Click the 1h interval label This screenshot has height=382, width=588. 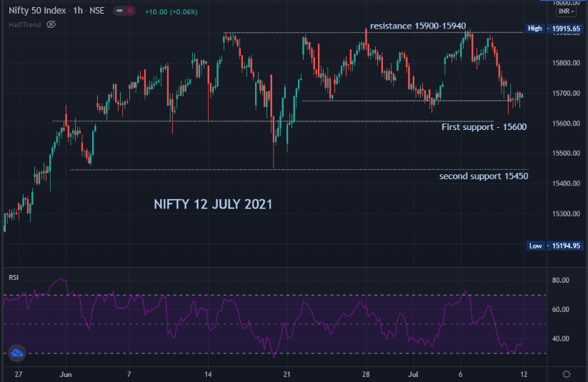(78, 11)
